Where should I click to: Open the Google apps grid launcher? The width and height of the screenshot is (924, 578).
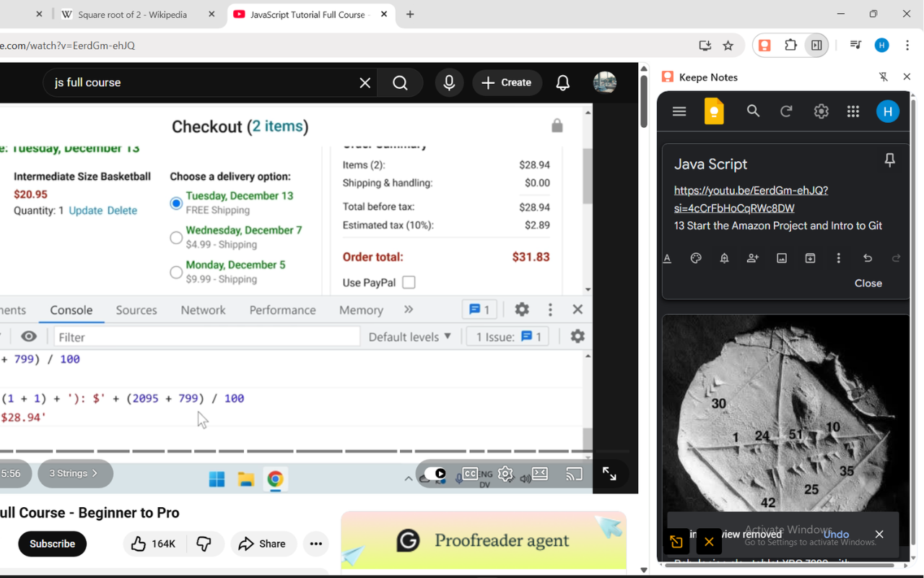click(x=853, y=111)
